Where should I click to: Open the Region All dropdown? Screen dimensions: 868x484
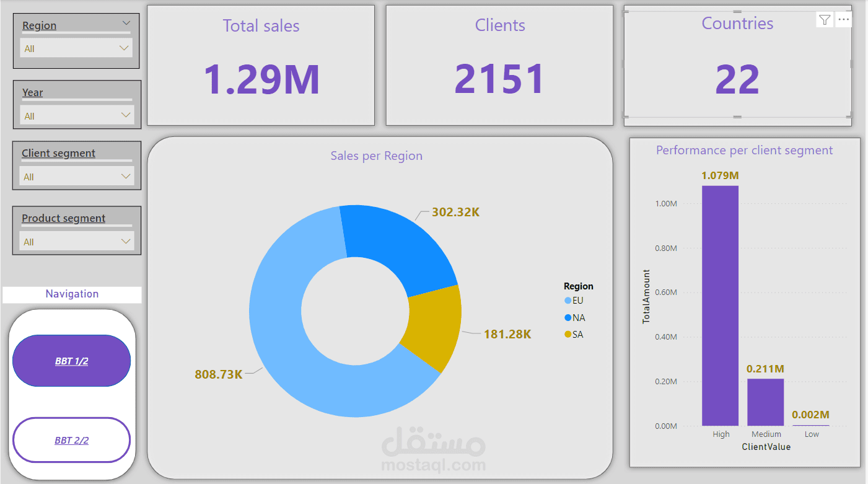[76, 48]
